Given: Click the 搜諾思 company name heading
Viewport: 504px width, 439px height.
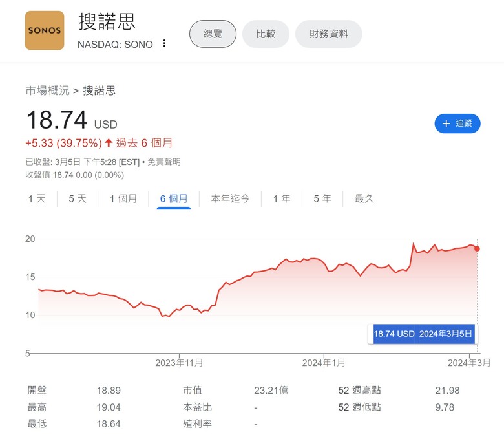Looking at the screenshot, I should tap(107, 22).
